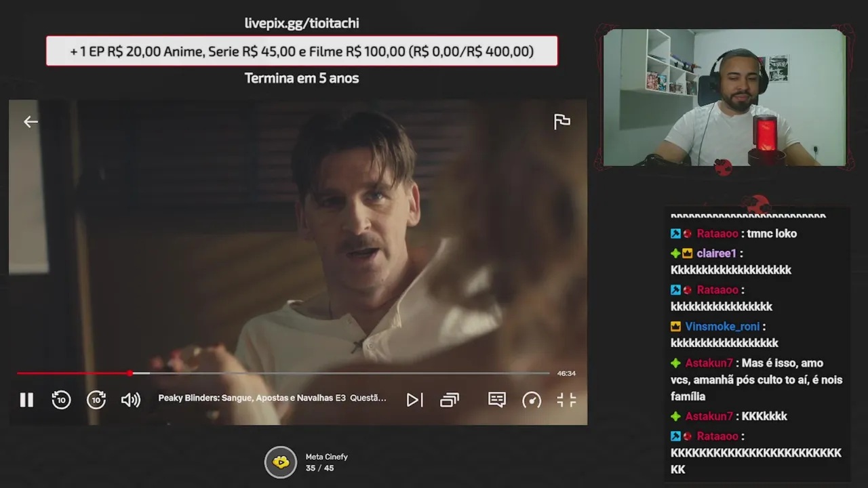Select chat username clairee1
The image size is (868, 488).
pyautogui.click(x=716, y=253)
